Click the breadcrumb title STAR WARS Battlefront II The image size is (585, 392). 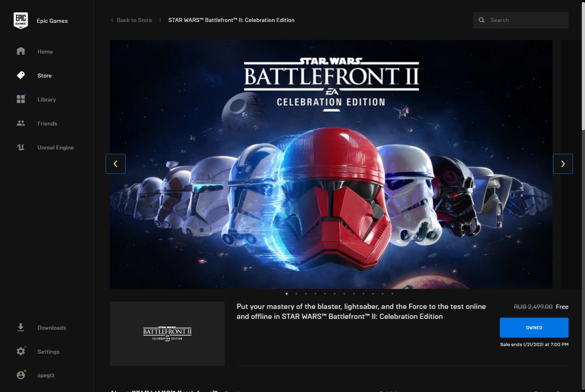[x=231, y=20]
